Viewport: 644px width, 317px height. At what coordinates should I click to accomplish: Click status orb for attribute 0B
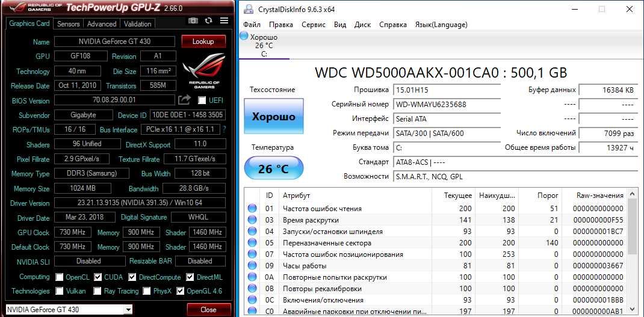click(x=252, y=289)
